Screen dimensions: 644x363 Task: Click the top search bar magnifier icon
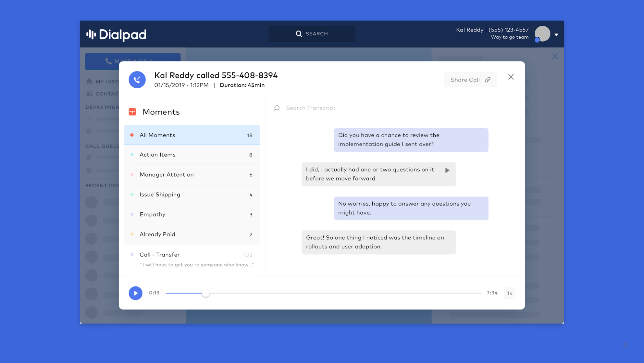pos(299,34)
